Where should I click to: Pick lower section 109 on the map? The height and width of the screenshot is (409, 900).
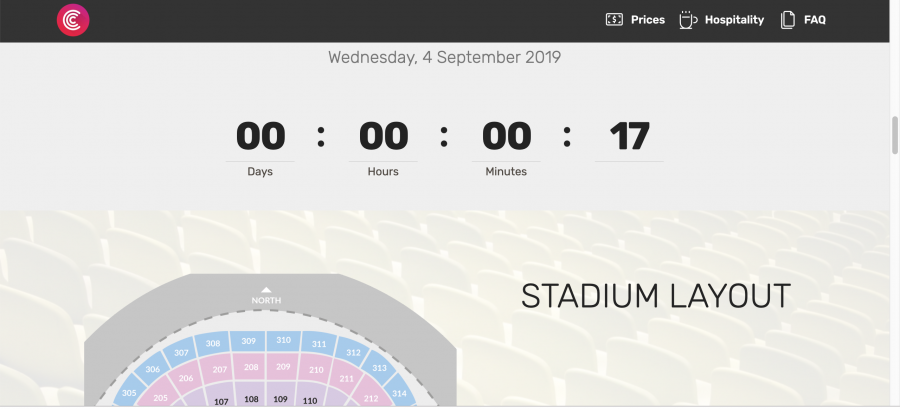tap(281, 399)
